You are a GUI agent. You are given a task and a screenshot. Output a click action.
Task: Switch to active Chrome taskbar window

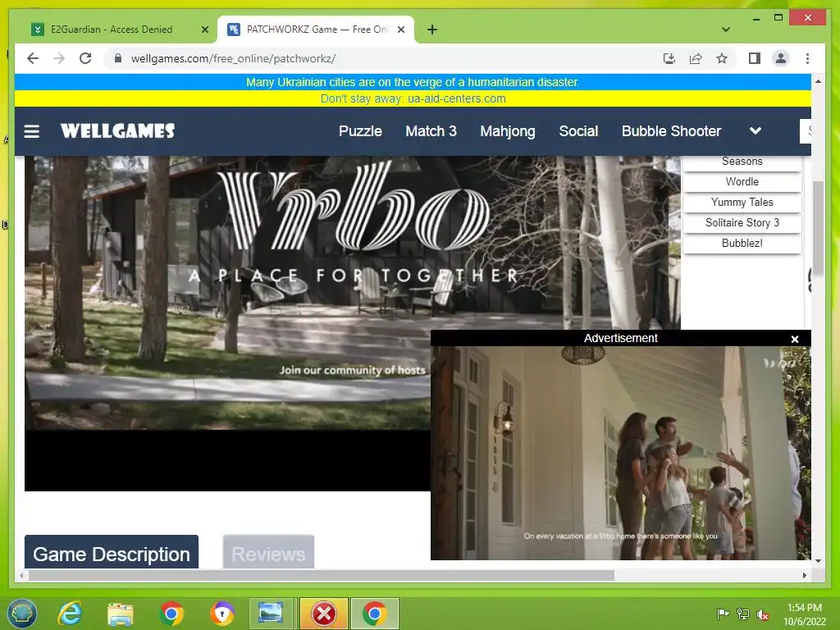coord(374,614)
